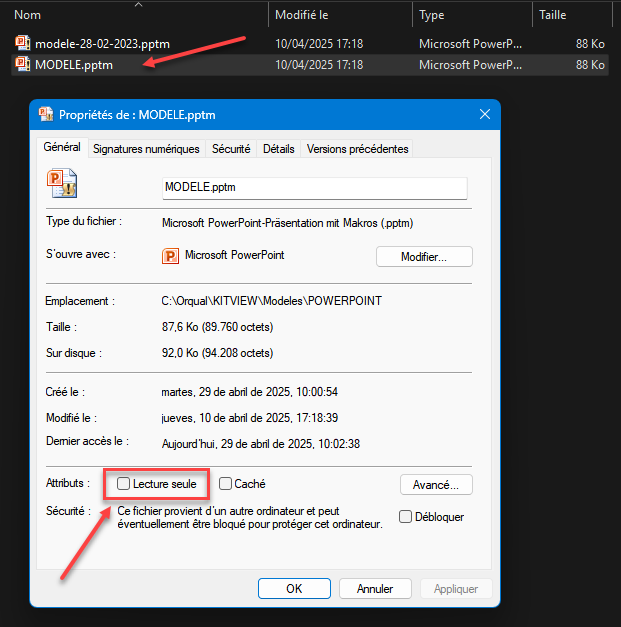Open the Détails tab
621x627 pixels.
(278, 149)
